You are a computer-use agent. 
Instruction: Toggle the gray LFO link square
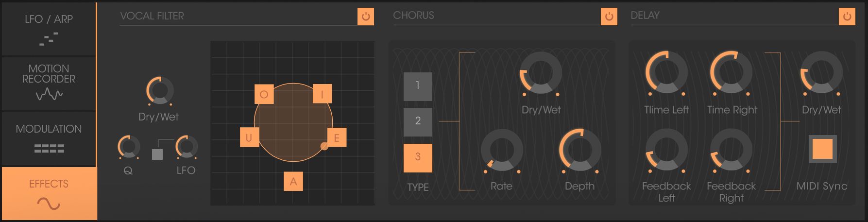point(157,154)
